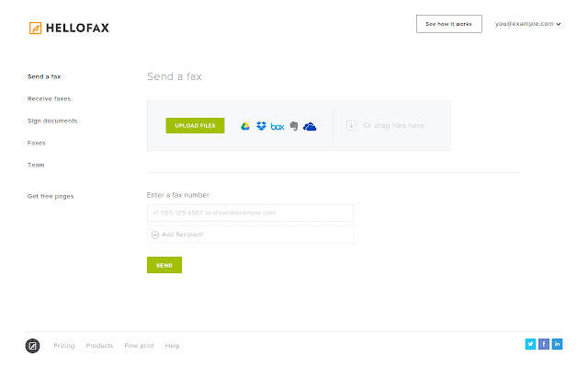This screenshot has height=368, width=588.
Task: Go to Sign documents section
Action: click(x=52, y=121)
